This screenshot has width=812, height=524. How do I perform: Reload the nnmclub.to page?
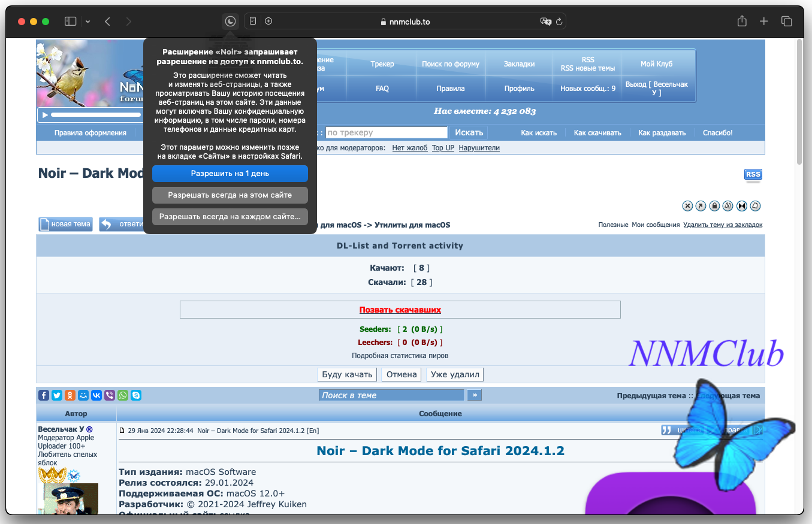[x=559, y=22]
